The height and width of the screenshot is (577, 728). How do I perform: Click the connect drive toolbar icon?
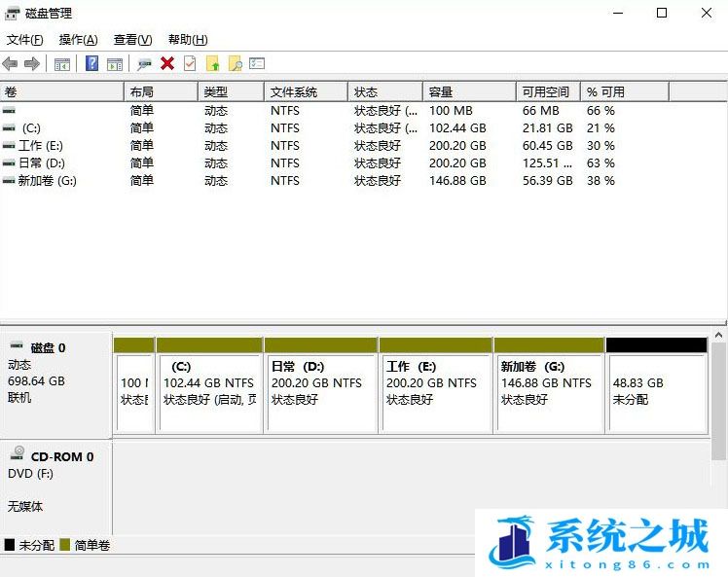click(144, 63)
